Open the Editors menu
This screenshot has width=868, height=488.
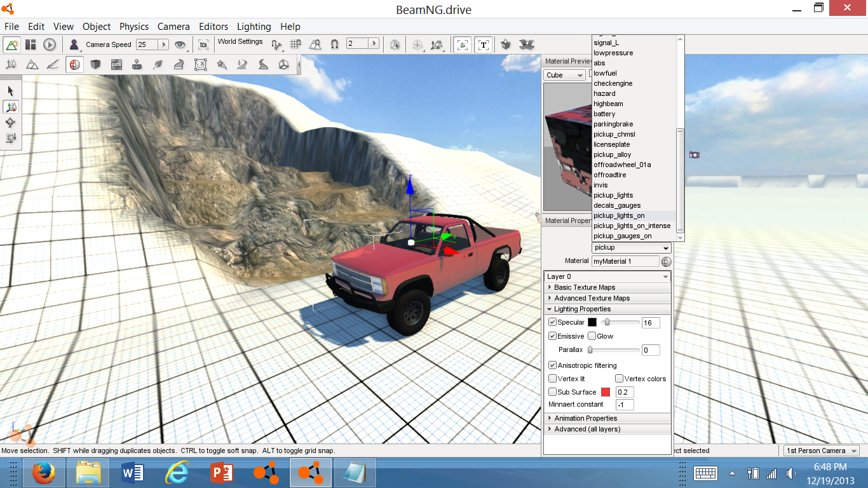(214, 27)
